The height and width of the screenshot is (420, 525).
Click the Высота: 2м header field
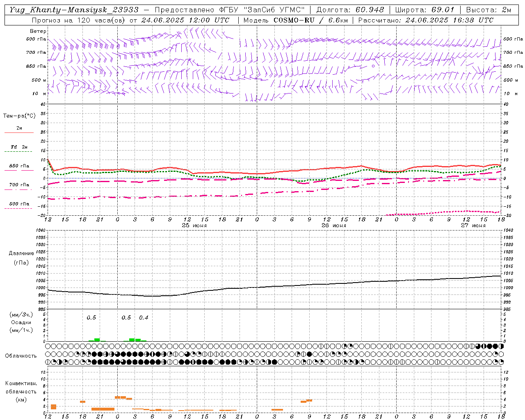tap(488, 10)
